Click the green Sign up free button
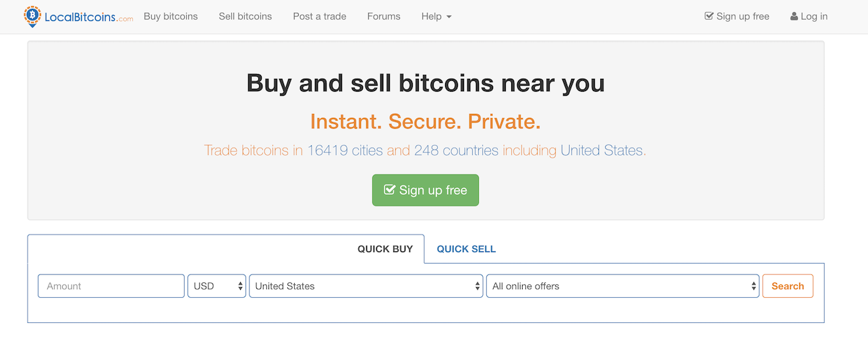Viewport: 868px width, 337px height. [426, 190]
